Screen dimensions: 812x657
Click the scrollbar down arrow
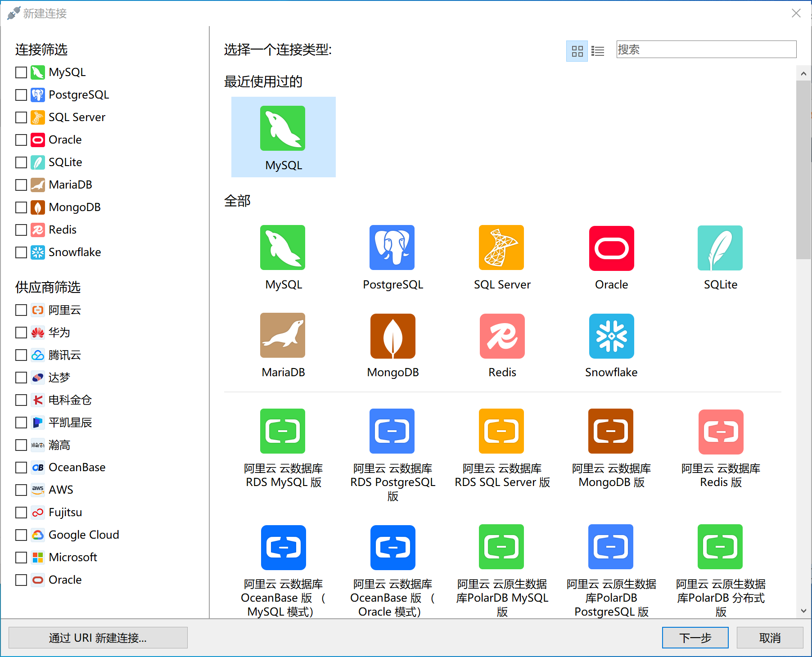(803, 611)
